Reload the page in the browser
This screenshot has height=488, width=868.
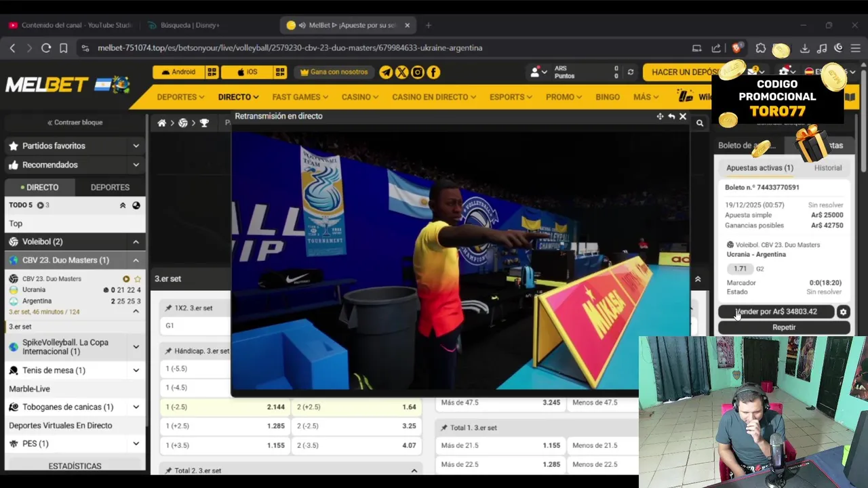(x=46, y=48)
